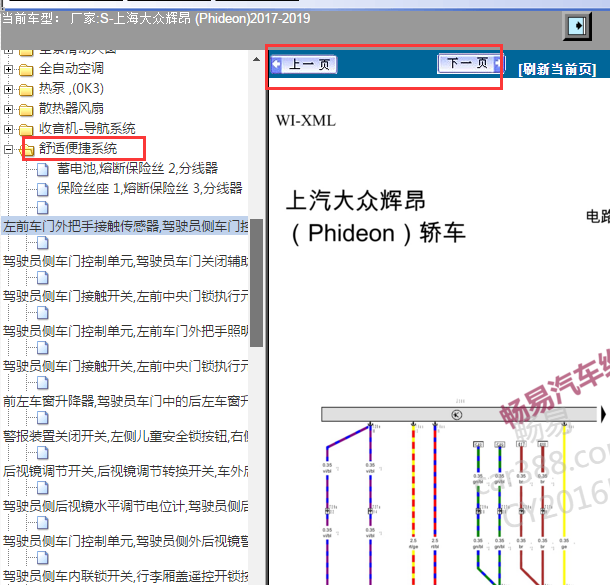The height and width of the screenshot is (585, 610).
Task: Click page icon above 驾驶员侧车内联锁开关 entry
Action: tap(43, 558)
